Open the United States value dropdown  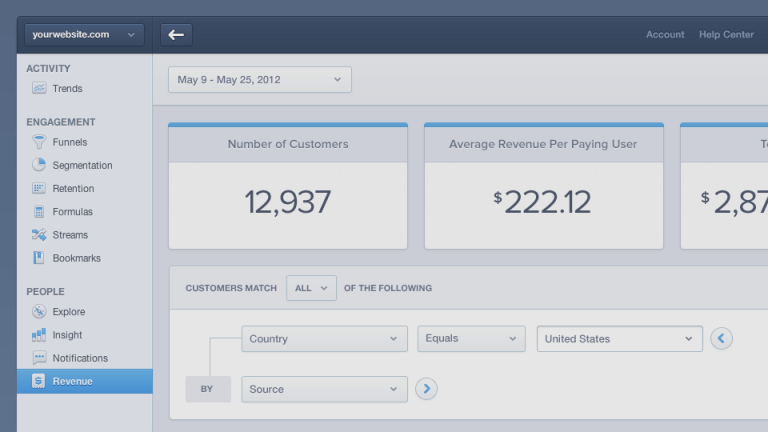(620, 338)
